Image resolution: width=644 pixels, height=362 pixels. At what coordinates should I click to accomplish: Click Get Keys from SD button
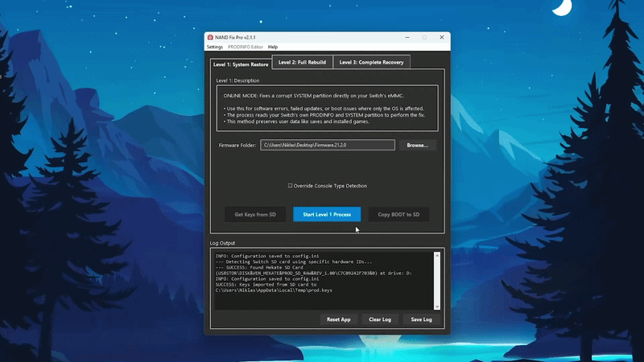[255, 214]
